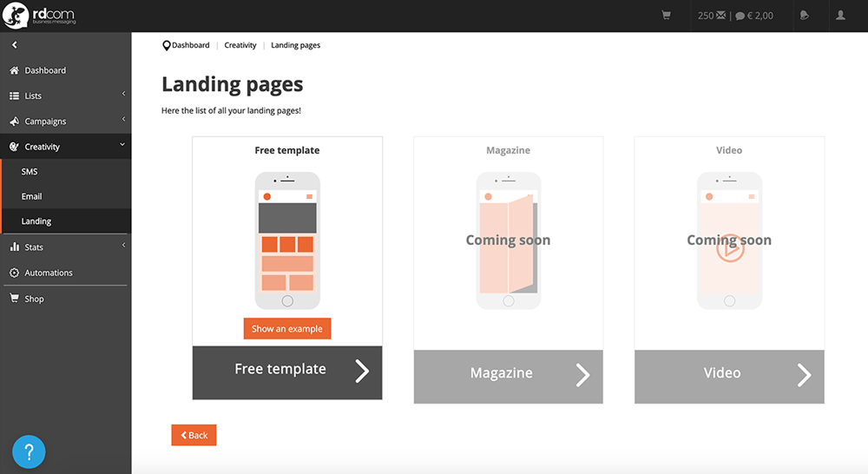The height and width of the screenshot is (474, 868).
Task: Select the Email item under Creativity
Action: (x=32, y=196)
